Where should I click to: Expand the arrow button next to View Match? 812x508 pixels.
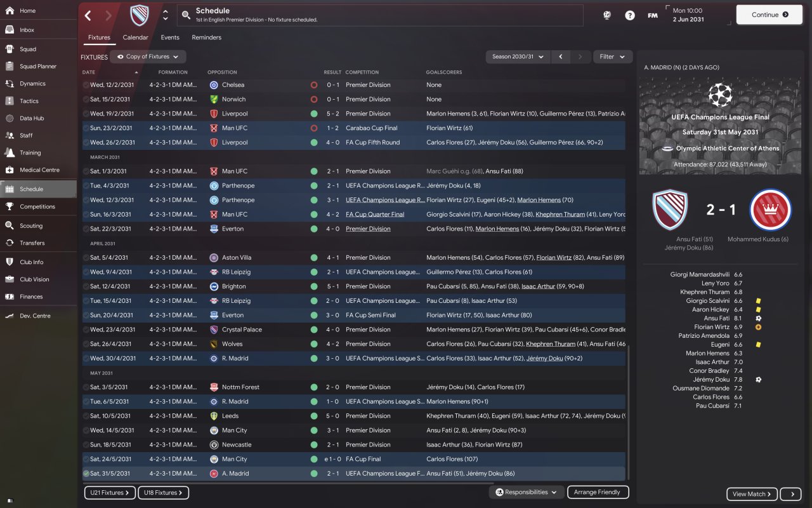[791, 494]
